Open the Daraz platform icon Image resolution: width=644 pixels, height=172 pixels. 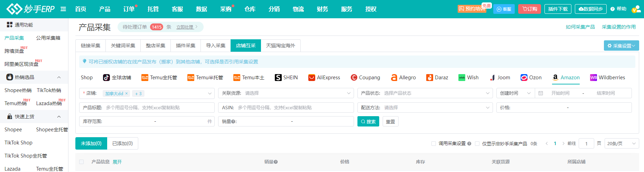tap(429, 78)
